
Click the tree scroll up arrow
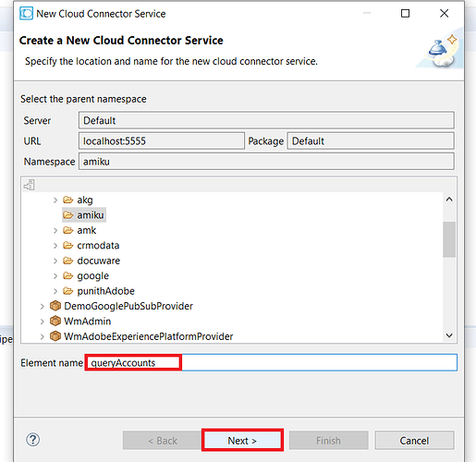point(449,200)
